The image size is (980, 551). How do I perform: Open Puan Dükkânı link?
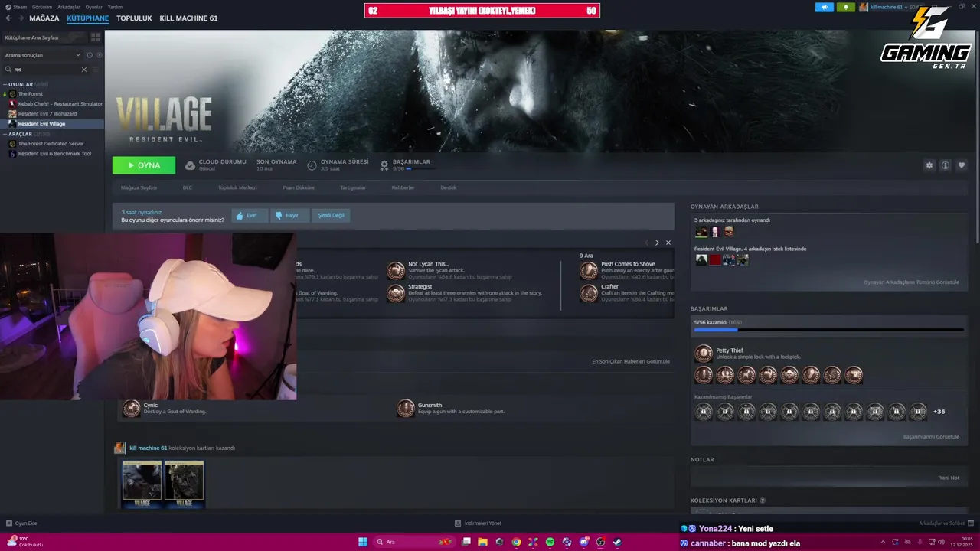(x=299, y=187)
